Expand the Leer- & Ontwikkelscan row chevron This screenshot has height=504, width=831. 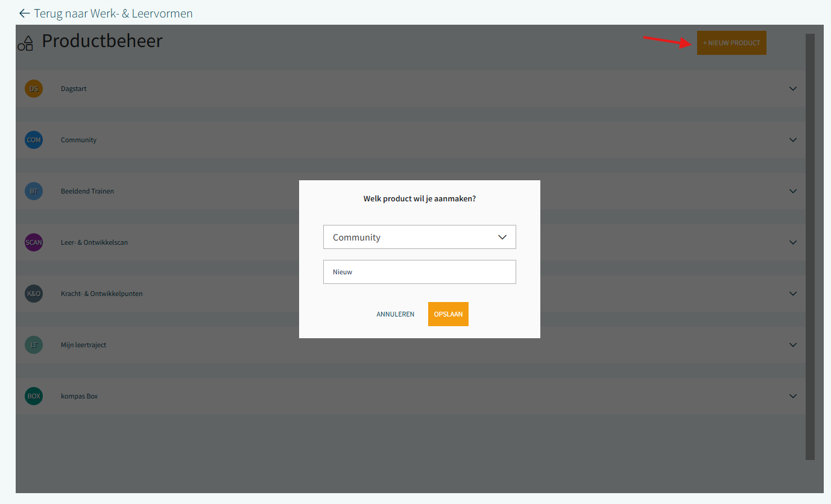793,242
